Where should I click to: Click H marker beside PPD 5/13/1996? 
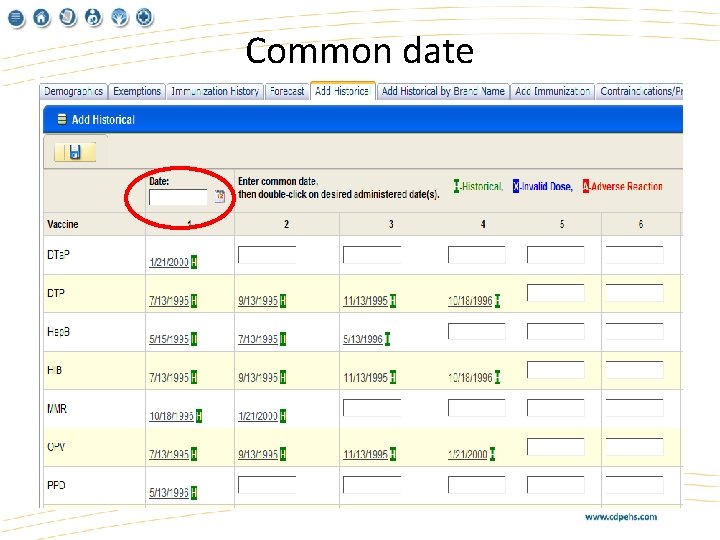[194, 493]
